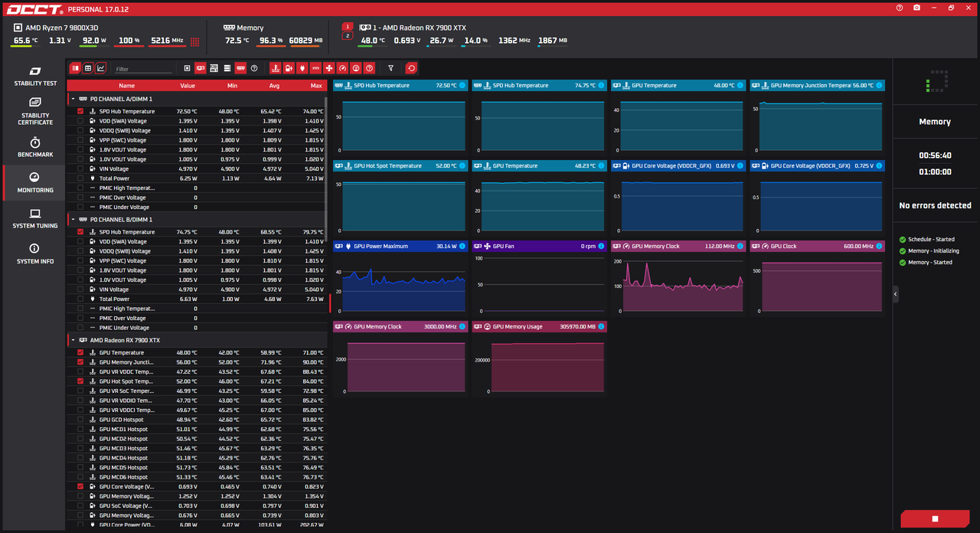The width and height of the screenshot is (980, 533).
Task: Toggle the storage sensors filter icon
Action: pos(227,68)
